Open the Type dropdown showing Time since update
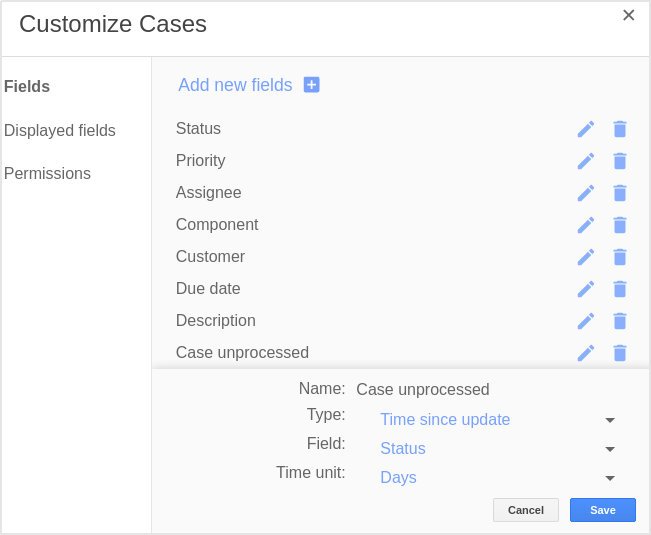The image size is (651, 535). (x=497, y=420)
